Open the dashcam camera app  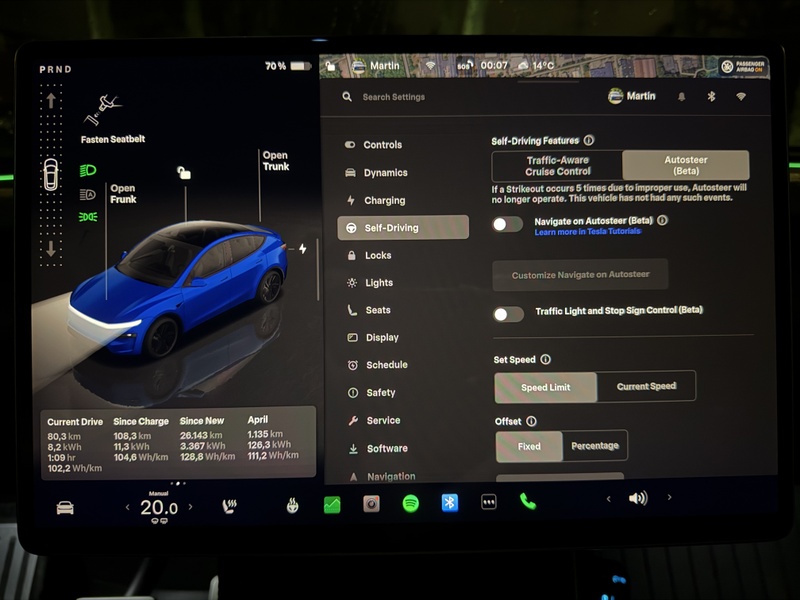point(371,504)
